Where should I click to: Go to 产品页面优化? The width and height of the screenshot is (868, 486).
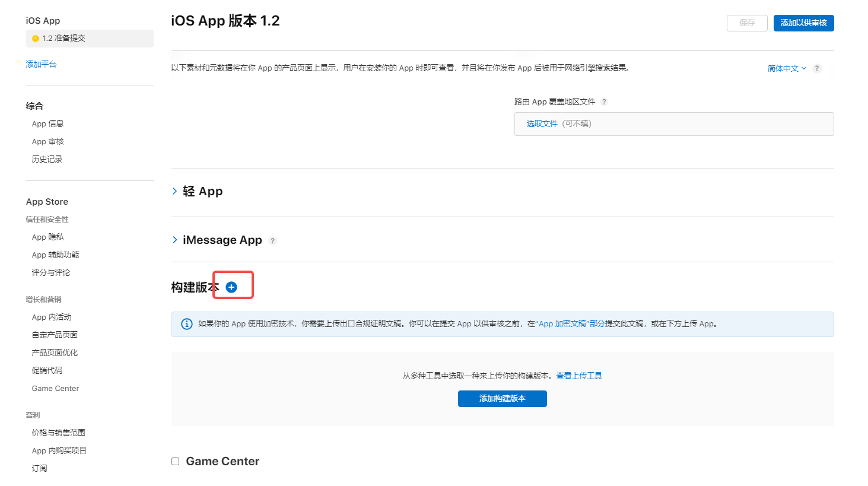(55, 352)
